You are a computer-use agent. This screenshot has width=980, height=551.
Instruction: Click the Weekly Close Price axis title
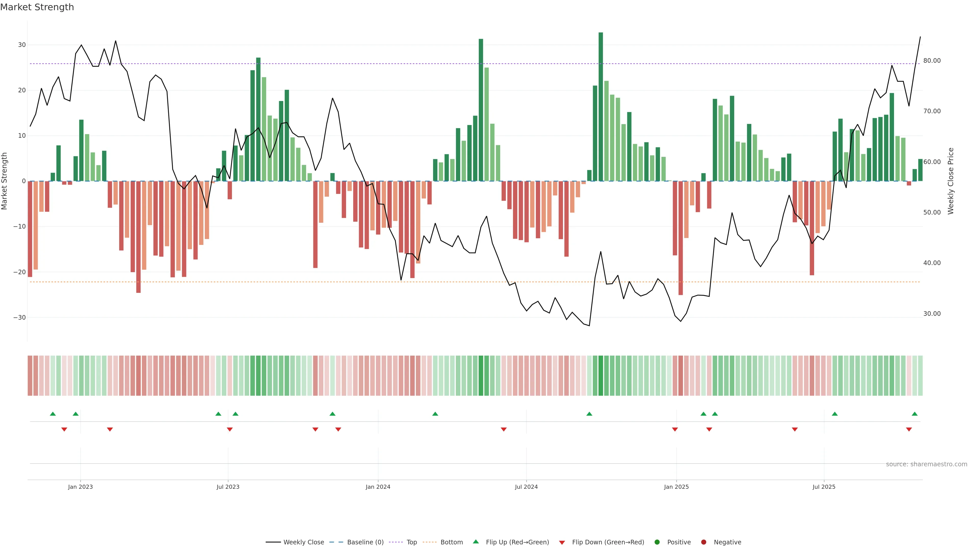pyautogui.click(x=951, y=181)
